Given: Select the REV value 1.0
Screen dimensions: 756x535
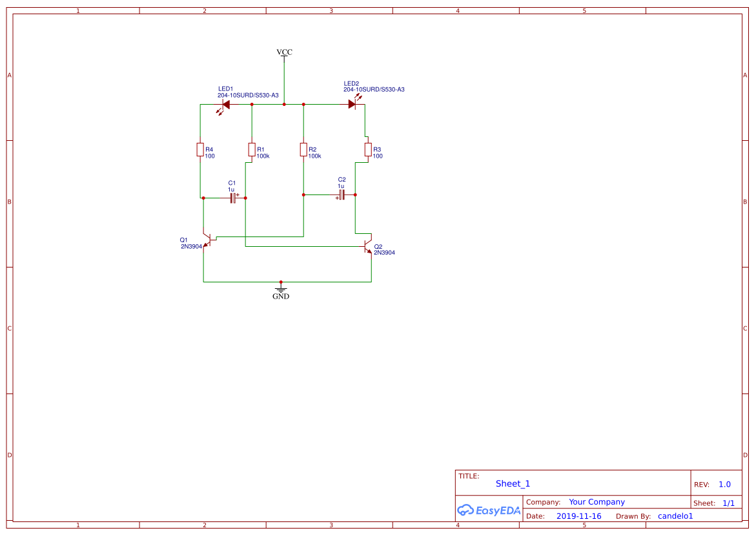Looking at the screenshot, I should coord(724,485).
